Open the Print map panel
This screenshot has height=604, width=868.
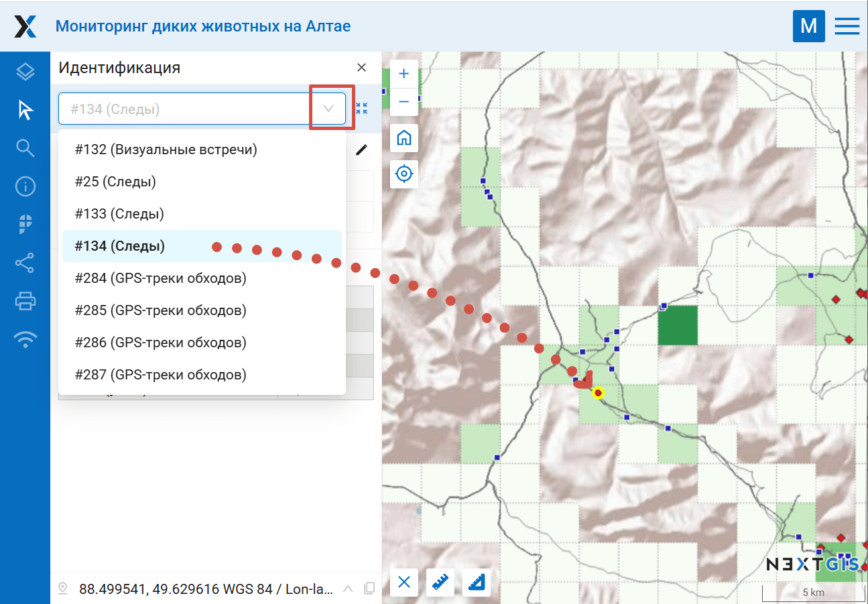pos(25,302)
